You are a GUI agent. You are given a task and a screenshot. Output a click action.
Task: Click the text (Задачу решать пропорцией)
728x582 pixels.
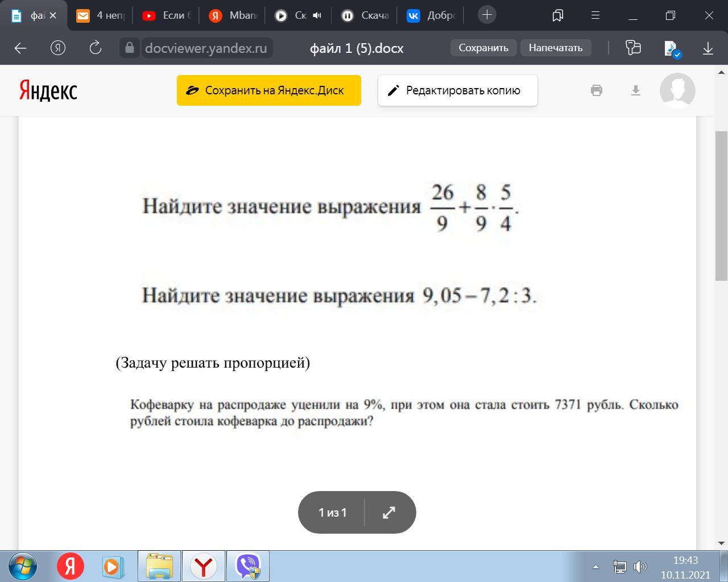pos(213,363)
